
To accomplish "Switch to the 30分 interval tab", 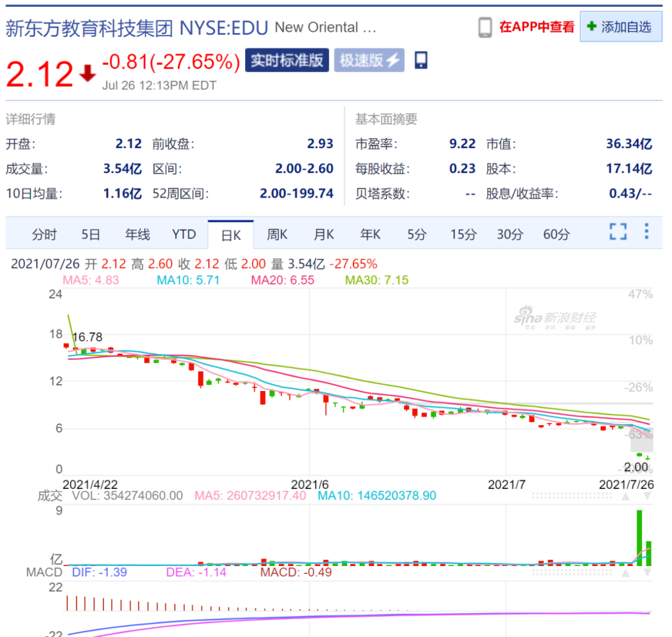I will [x=510, y=235].
